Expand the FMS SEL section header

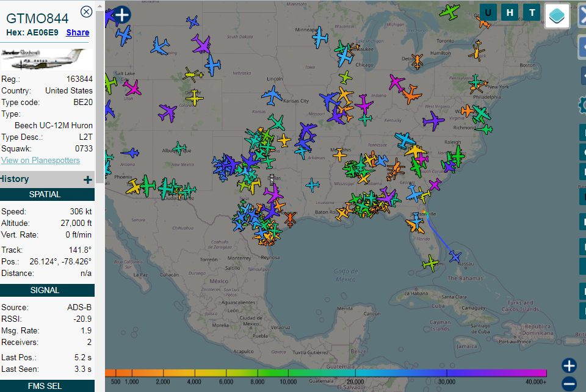point(45,386)
